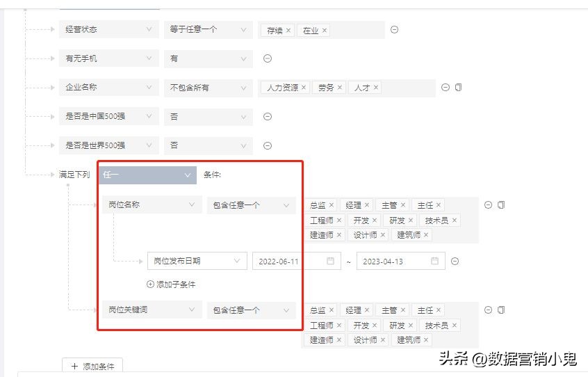
Task: Remove the 是否是世界500强 condition
Action: (x=268, y=145)
